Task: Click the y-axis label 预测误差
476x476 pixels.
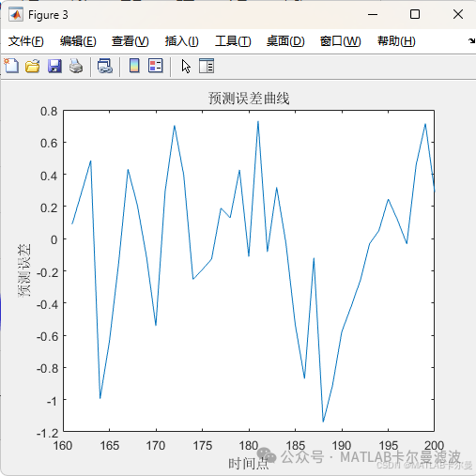Action: 24,270
